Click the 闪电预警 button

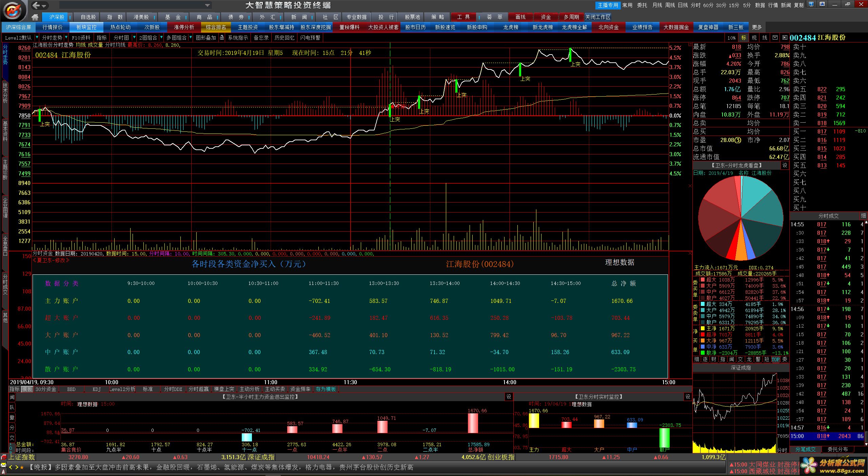310,38
